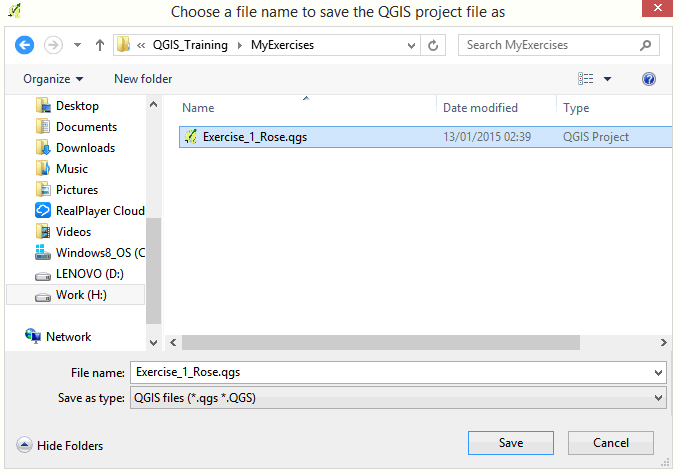
Task: Click the QGIS icon of Exercise_1_Rose.qgs
Action: [191, 137]
